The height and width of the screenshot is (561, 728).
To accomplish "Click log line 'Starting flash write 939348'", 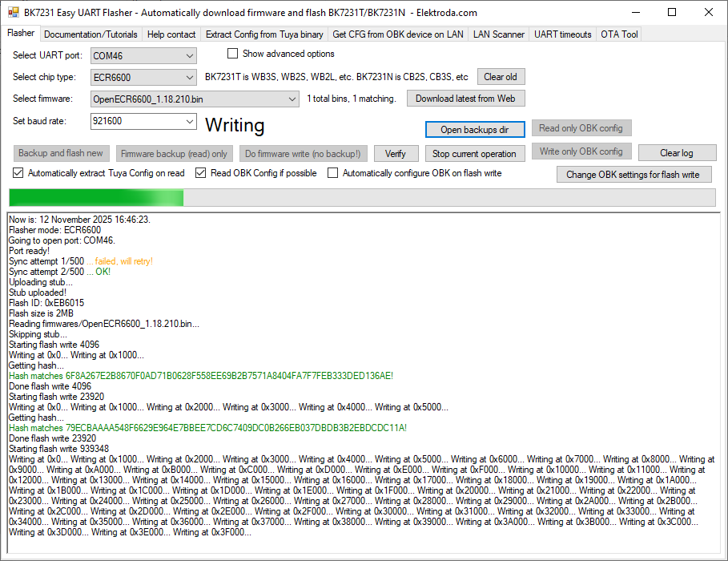I will click(x=59, y=449).
